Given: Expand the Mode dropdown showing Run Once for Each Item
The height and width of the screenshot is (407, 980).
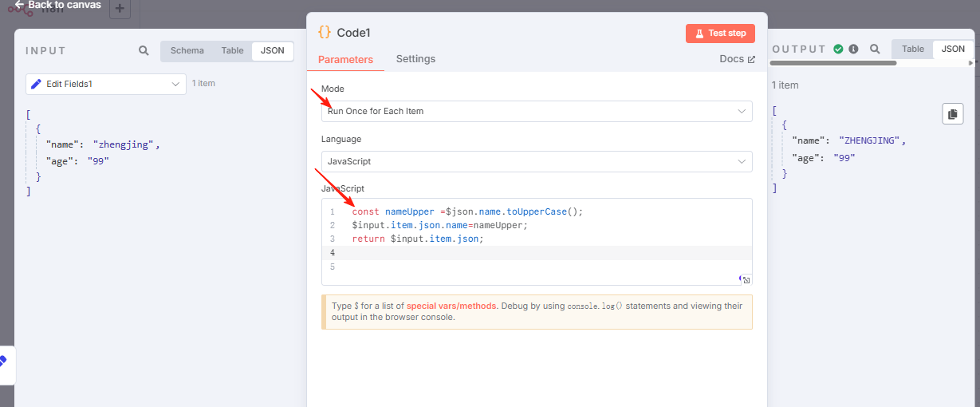Looking at the screenshot, I should click(537, 111).
